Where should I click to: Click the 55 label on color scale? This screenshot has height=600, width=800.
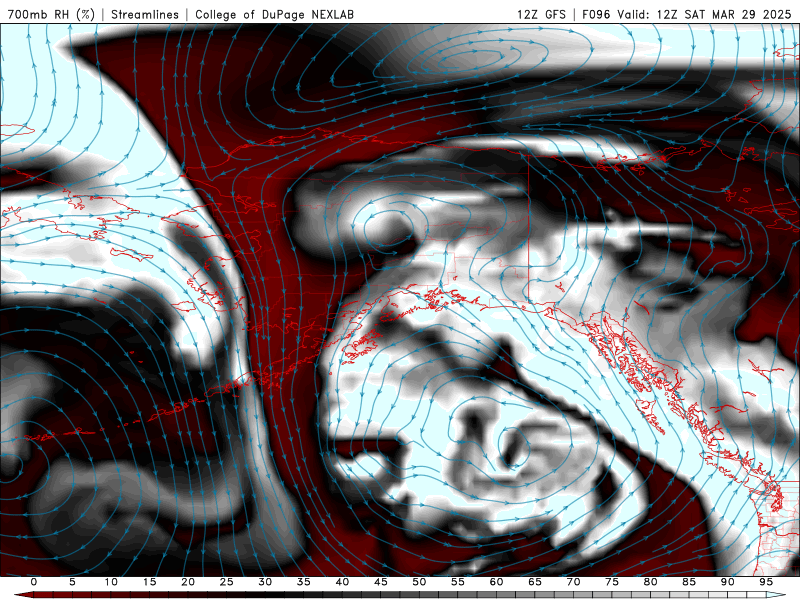[458, 582]
